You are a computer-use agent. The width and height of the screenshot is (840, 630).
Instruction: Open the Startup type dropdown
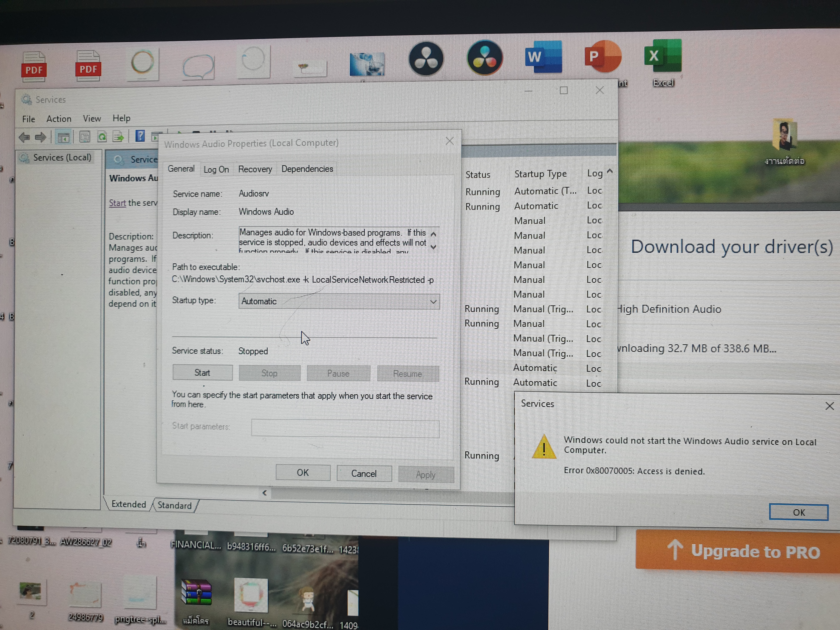coord(339,301)
